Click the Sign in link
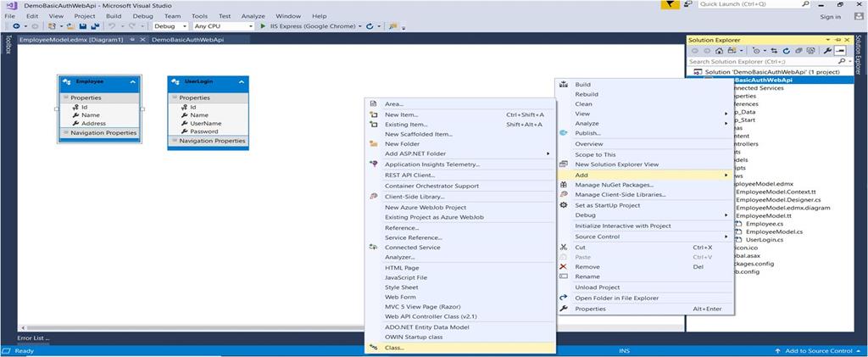The height and width of the screenshot is (357, 868). click(831, 17)
